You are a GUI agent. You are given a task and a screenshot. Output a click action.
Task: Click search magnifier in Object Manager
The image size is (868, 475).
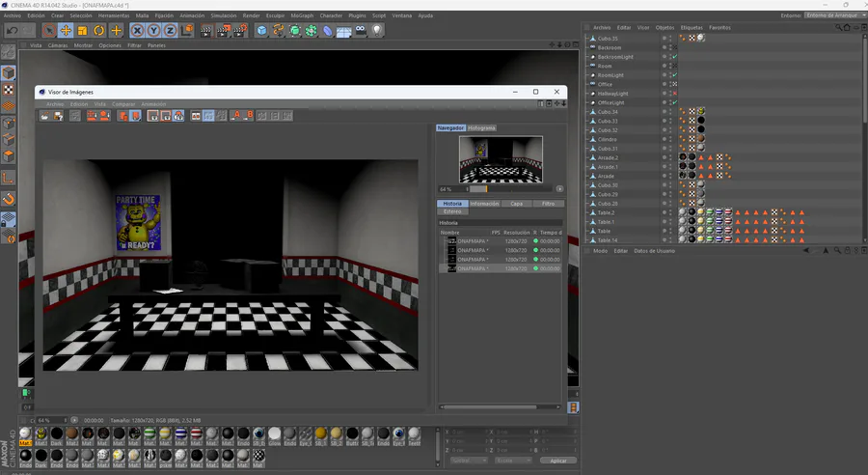(x=838, y=27)
